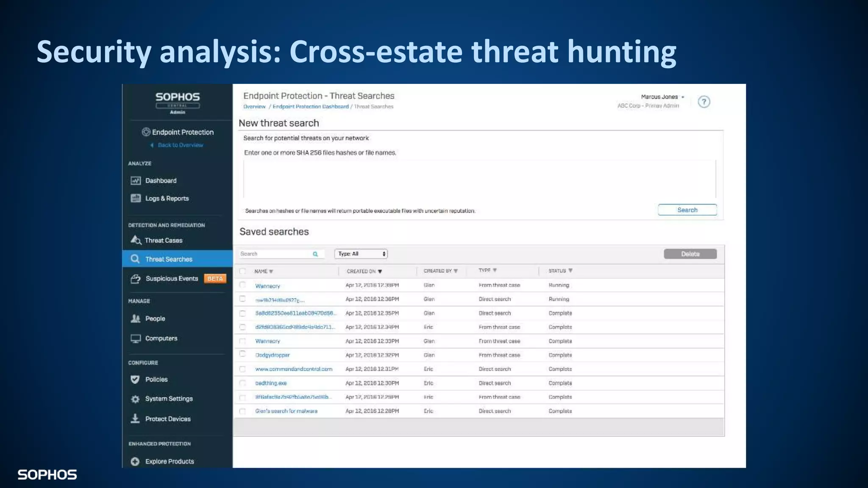Open the Marcus Jones account dropdown
The width and height of the screenshot is (868, 488).
pyautogui.click(x=663, y=97)
